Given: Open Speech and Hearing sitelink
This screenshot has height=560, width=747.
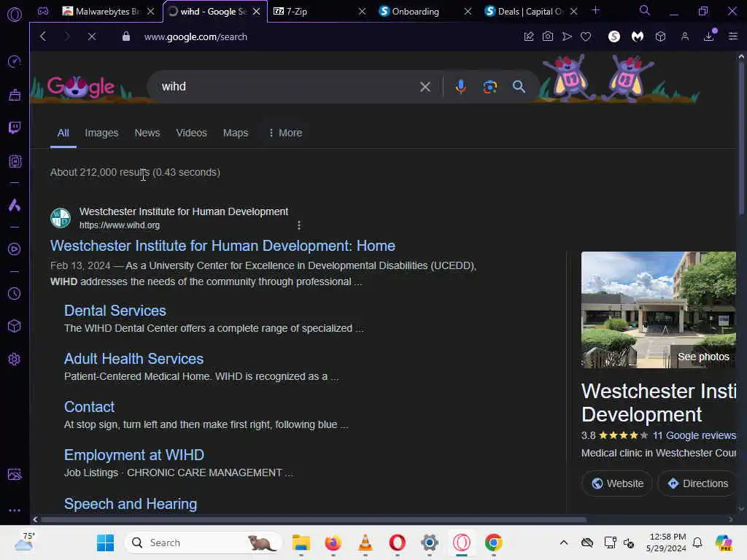Looking at the screenshot, I should click(130, 504).
